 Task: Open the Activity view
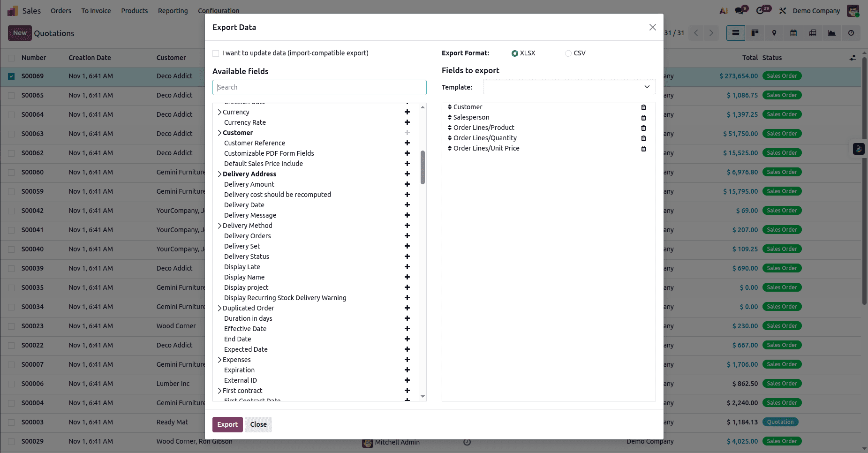tap(851, 33)
